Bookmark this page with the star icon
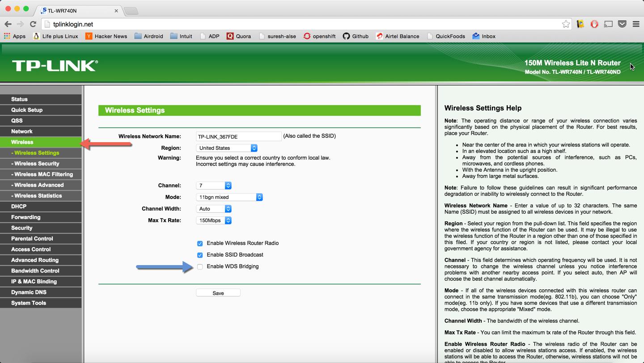The width and height of the screenshot is (644, 363). coord(566,24)
